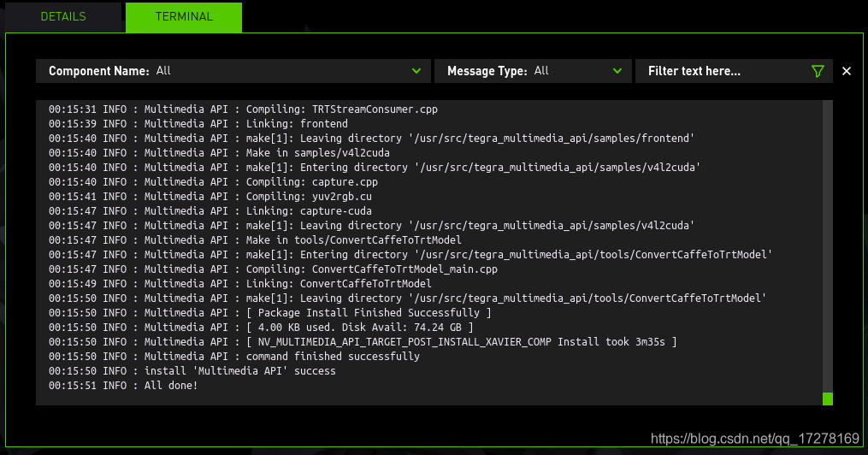Click 'Compiling: capture.cpp' log line
Screen dimensions: 868x455
[213, 181]
